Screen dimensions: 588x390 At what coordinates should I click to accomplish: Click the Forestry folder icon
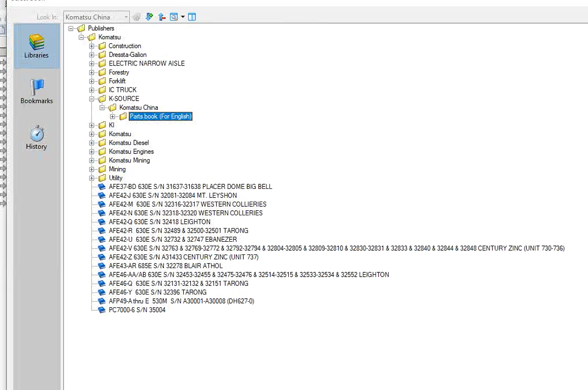point(102,73)
